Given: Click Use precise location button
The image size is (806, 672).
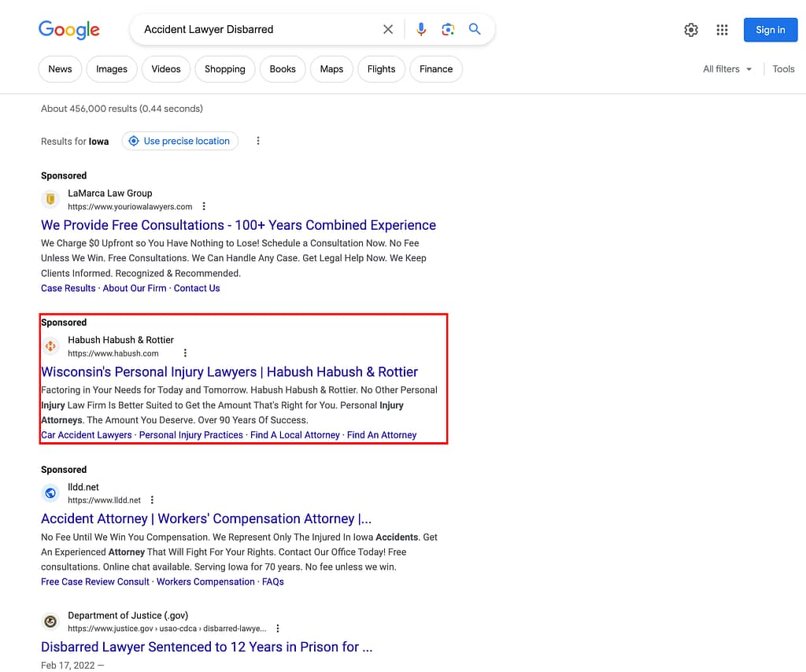Looking at the screenshot, I should [180, 141].
